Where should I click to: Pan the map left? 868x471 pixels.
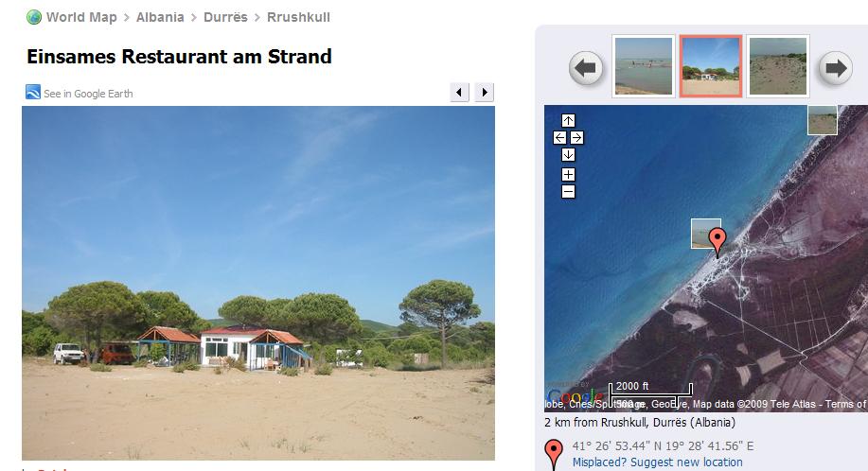pyautogui.click(x=559, y=138)
